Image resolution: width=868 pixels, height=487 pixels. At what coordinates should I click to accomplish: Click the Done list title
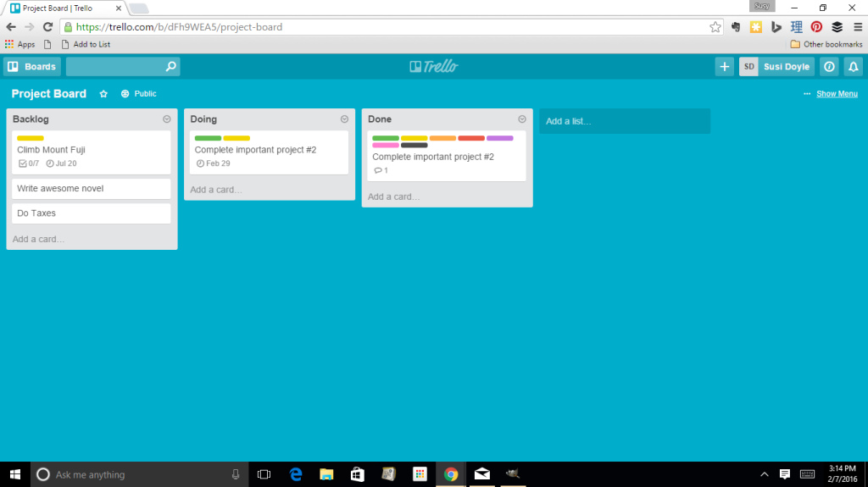380,119
